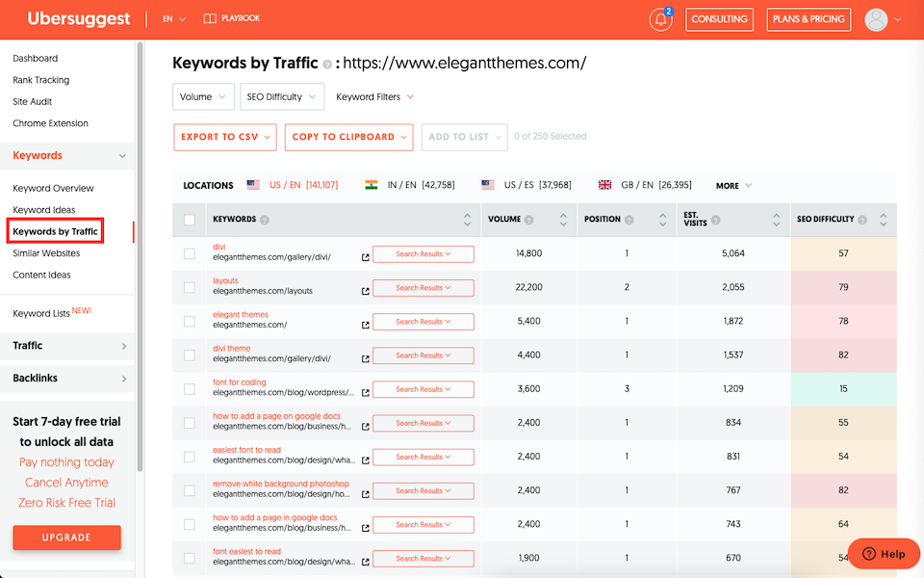Click the Export to CSV button

225,137
